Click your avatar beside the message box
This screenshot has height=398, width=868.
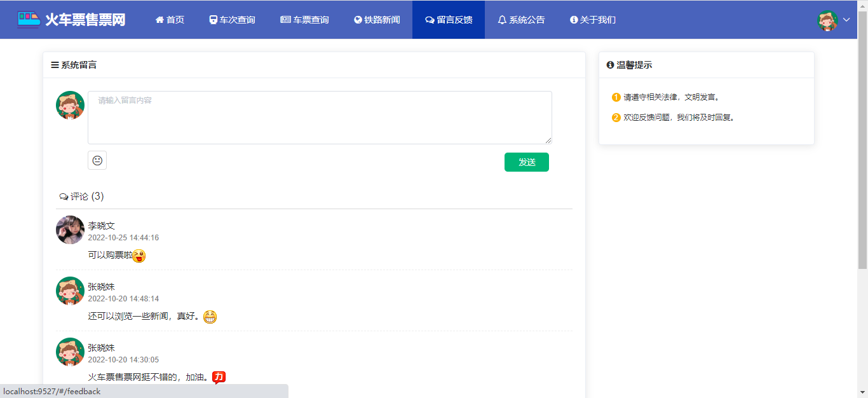[70, 105]
